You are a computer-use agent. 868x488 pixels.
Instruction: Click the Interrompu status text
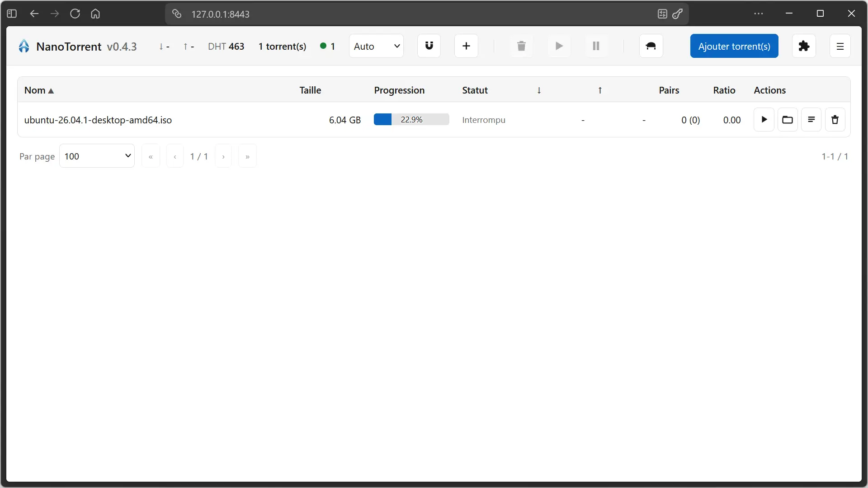tap(484, 120)
